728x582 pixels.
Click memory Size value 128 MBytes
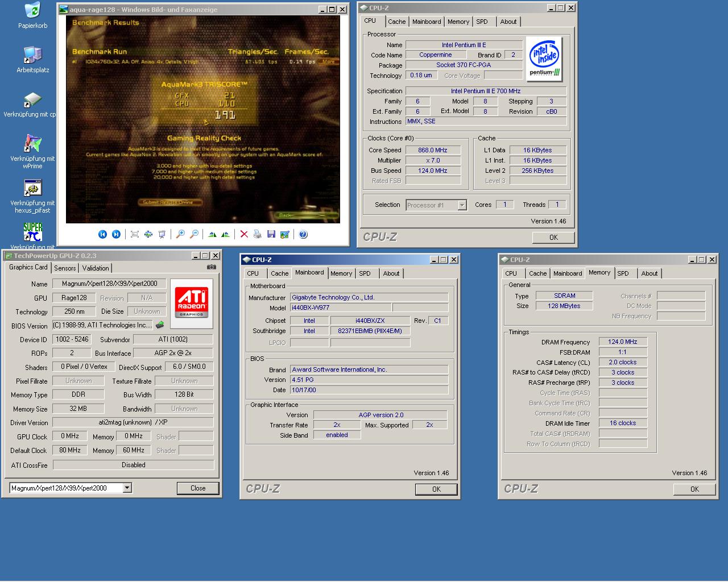coord(564,306)
